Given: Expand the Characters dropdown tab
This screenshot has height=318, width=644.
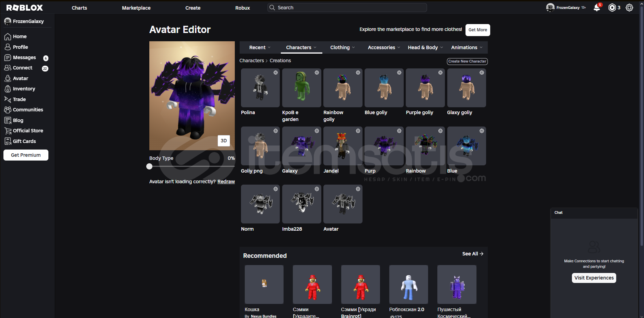Looking at the screenshot, I should (301, 47).
